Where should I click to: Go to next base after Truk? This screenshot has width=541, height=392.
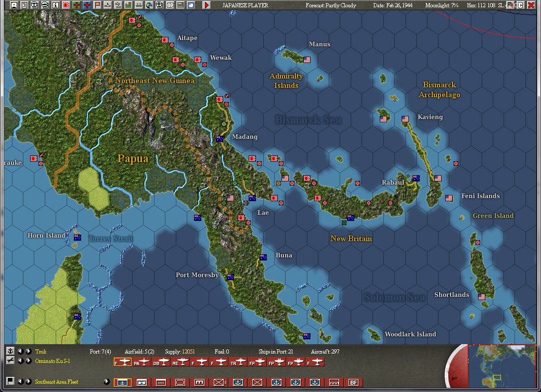click(x=29, y=351)
